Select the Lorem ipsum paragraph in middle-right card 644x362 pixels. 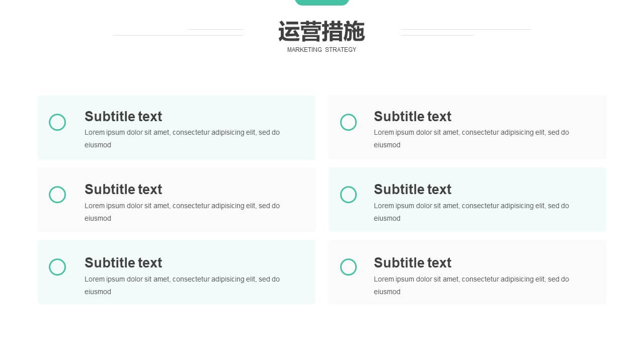click(471, 212)
